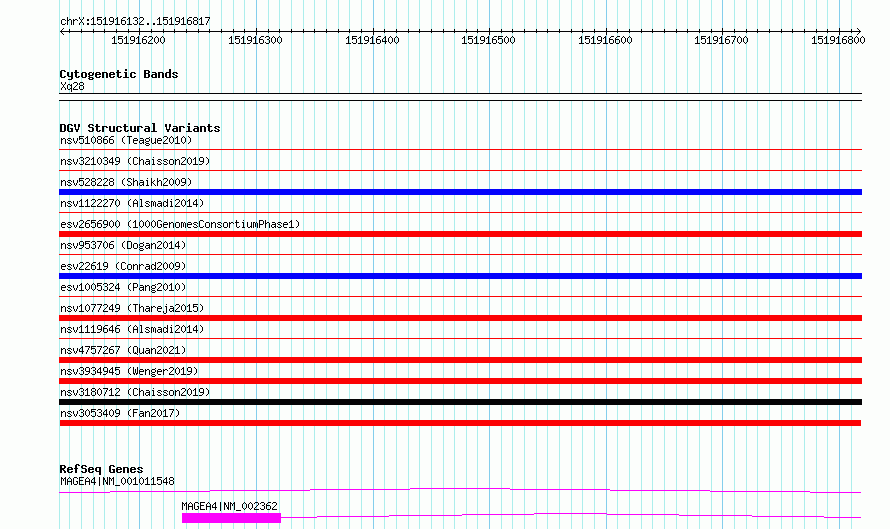This screenshot has height=529, width=890.
Task: Click the 151916800 ruler position label
Action: (x=838, y=40)
